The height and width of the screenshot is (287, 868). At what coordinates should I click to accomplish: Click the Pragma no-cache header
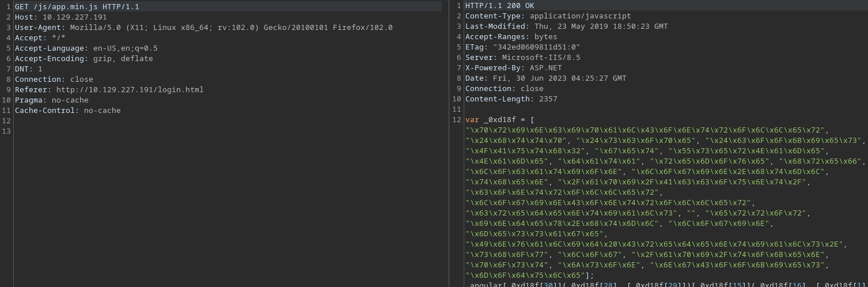51,100
